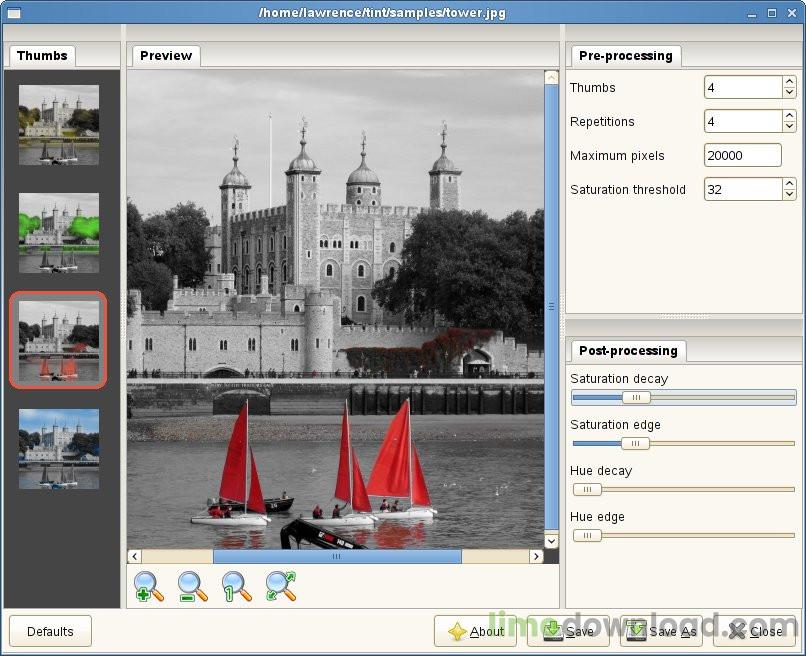Viewport: 806px width, 656px height.
Task: Select the blue sky thumbnail
Action: [x=59, y=448]
